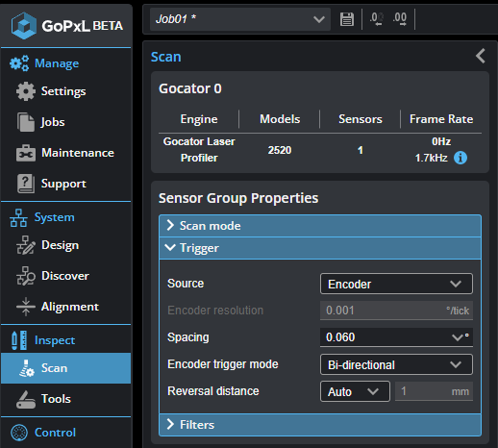This screenshot has width=498, height=448.
Task: Click the Design pencil network icon
Action: coord(26,245)
